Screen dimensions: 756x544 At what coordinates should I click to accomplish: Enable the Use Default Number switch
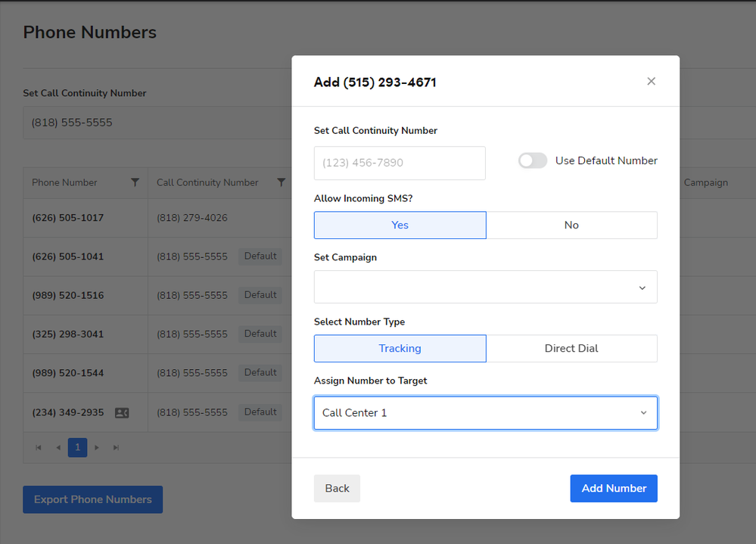[532, 160]
